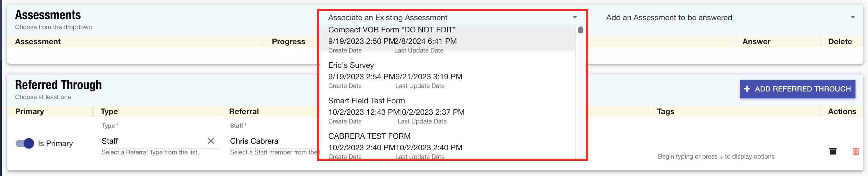Click the plus icon on Add Referred Through
The height and width of the screenshot is (176, 868).
pyautogui.click(x=747, y=89)
